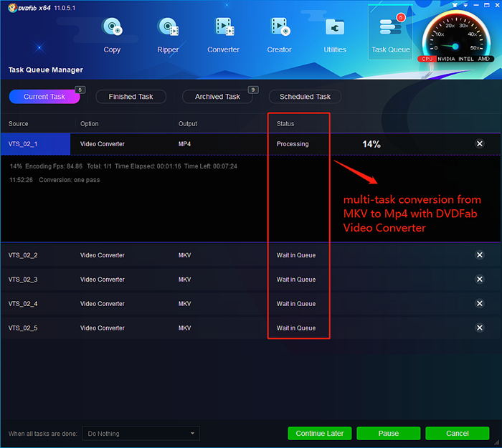Click the 'When all tasks are done' label
The height and width of the screenshot is (448, 502).
point(43,434)
